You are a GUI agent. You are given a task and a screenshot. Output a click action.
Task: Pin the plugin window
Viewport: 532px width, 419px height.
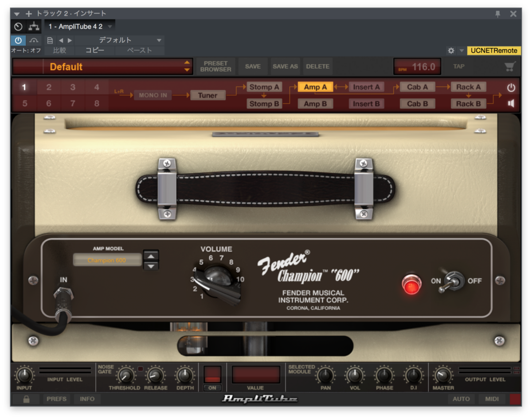498,14
